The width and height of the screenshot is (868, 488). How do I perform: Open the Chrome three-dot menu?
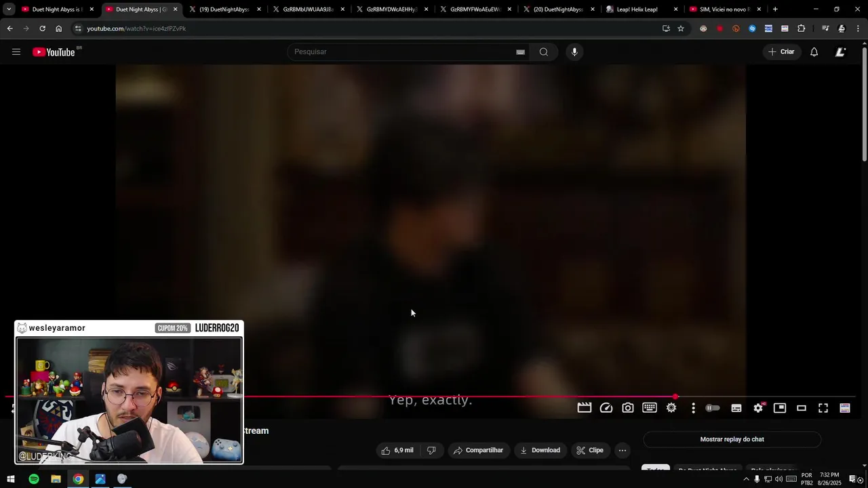(858, 28)
